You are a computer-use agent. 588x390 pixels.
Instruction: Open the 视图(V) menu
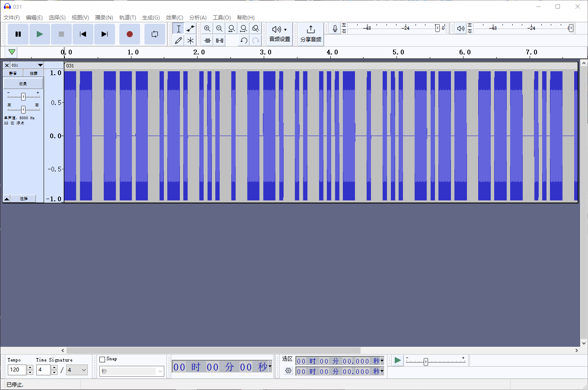point(80,18)
